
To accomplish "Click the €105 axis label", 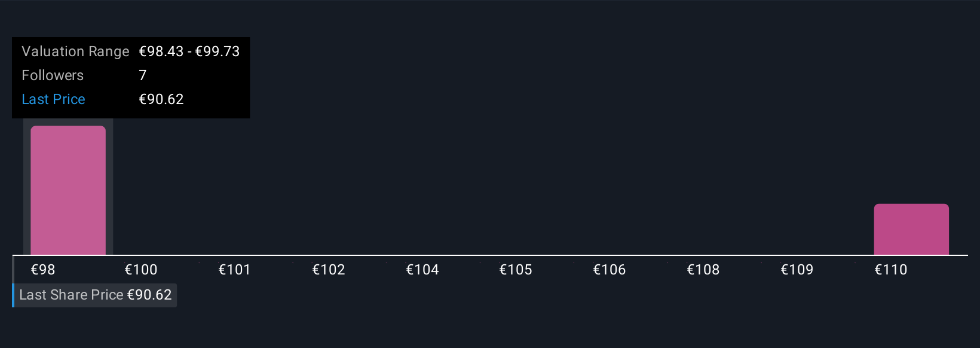I will 516,270.
